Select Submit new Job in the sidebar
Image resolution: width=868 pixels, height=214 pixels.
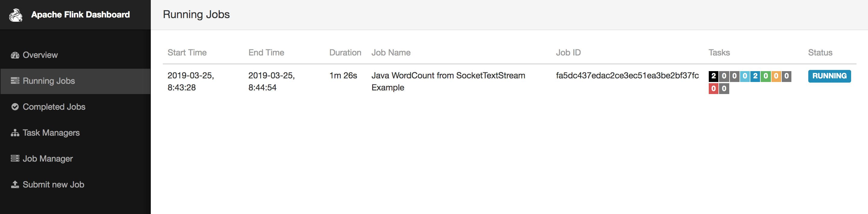53,185
